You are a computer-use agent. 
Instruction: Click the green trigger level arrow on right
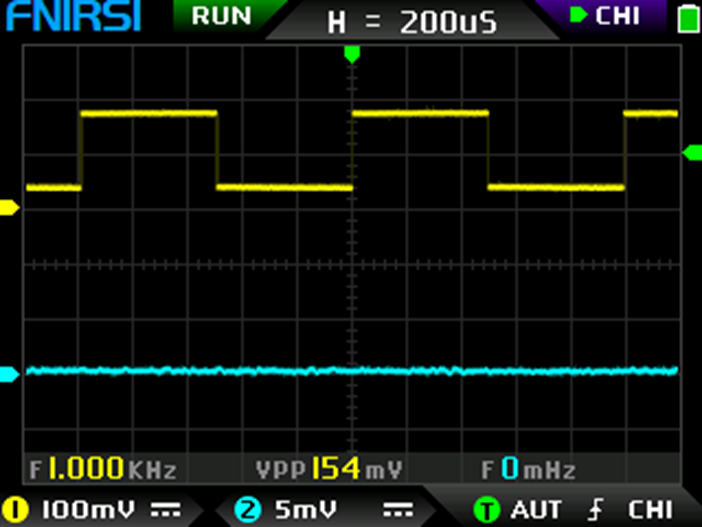(691, 152)
